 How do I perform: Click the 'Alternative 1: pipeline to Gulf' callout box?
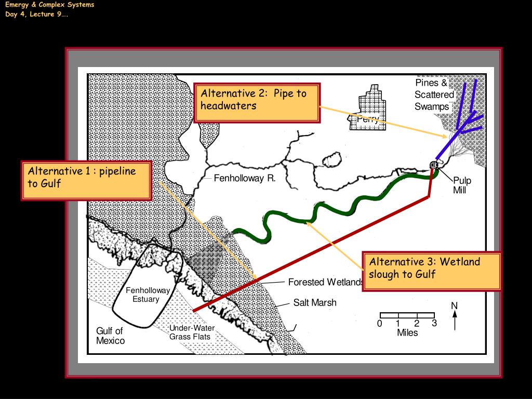point(87,181)
